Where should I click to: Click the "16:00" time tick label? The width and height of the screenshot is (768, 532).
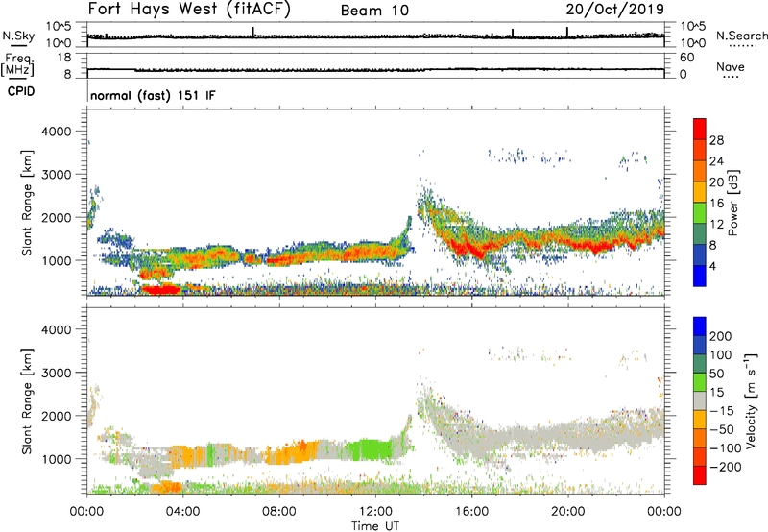(x=471, y=512)
